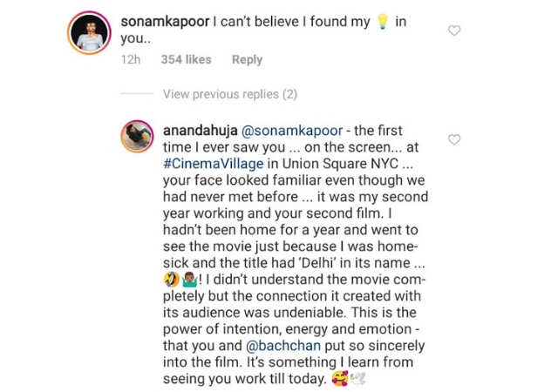Like anandahuja's reply with the heart icon
The image size is (558, 392).
click(x=453, y=139)
